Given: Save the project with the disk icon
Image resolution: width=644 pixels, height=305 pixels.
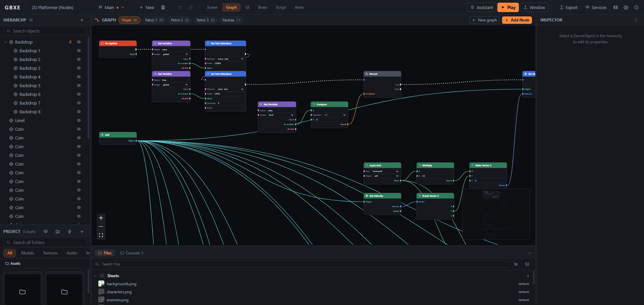Looking at the screenshot, I should (163, 7).
